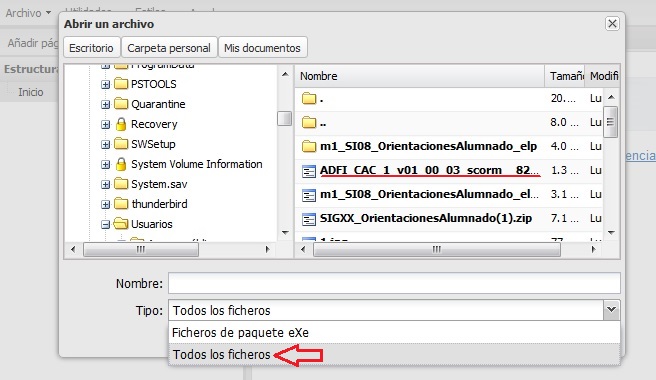The height and width of the screenshot is (380, 656).
Task: Expand the Quarantine folder tree node
Action: tap(105, 104)
